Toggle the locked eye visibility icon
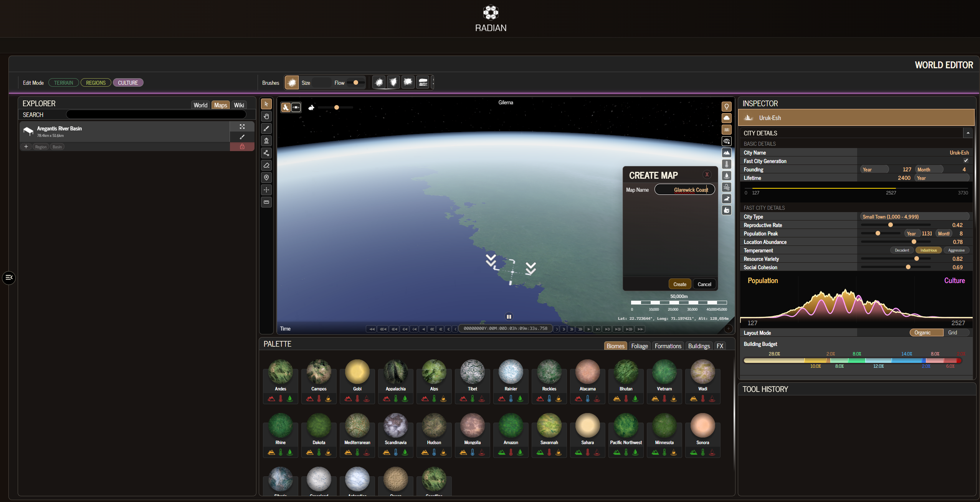 click(727, 141)
